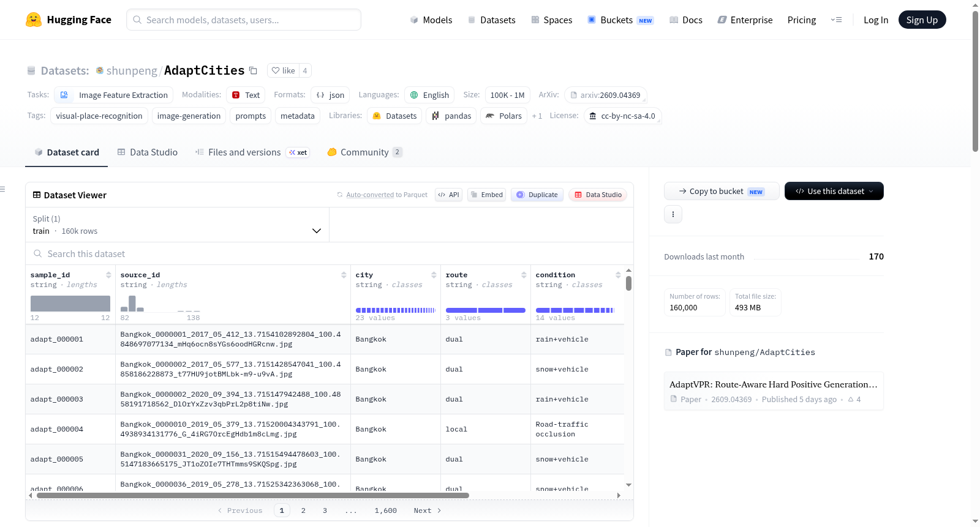Image resolution: width=980 pixels, height=527 pixels.
Task: Open Spaces in the top navigation
Action: [x=552, y=20]
